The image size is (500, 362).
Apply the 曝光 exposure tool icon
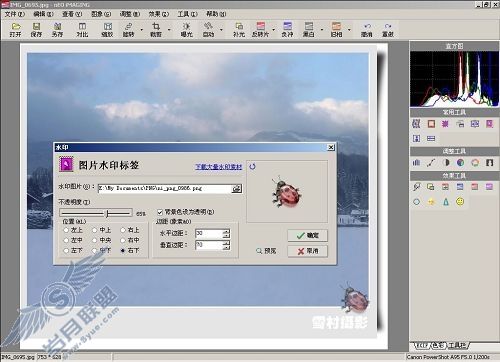pos(186,30)
